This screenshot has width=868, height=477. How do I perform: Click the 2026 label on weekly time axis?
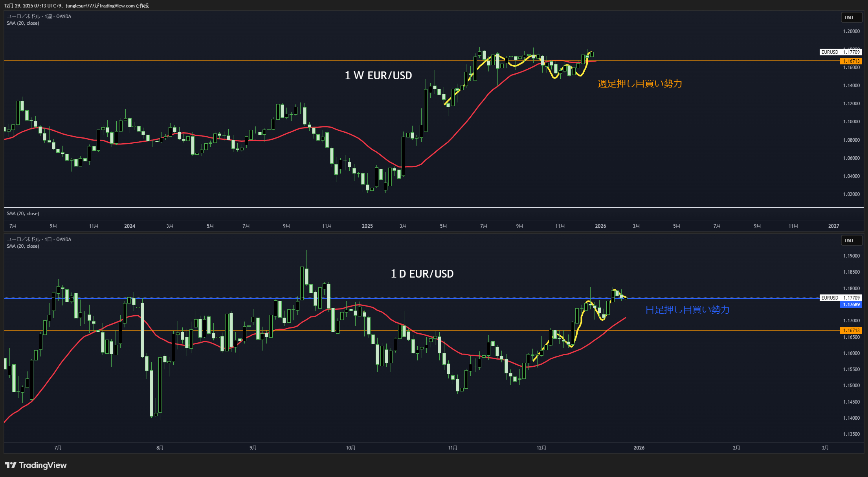[x=600, y=226]
